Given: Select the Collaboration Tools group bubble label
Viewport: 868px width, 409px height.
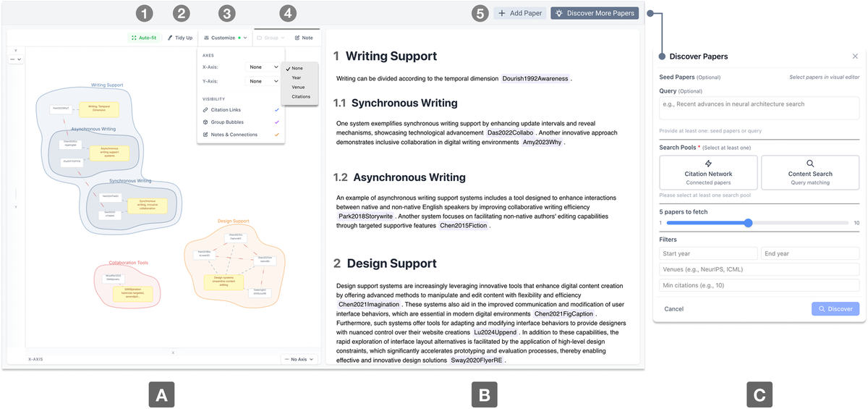Looking at the screenshot, I should (128, 263).
